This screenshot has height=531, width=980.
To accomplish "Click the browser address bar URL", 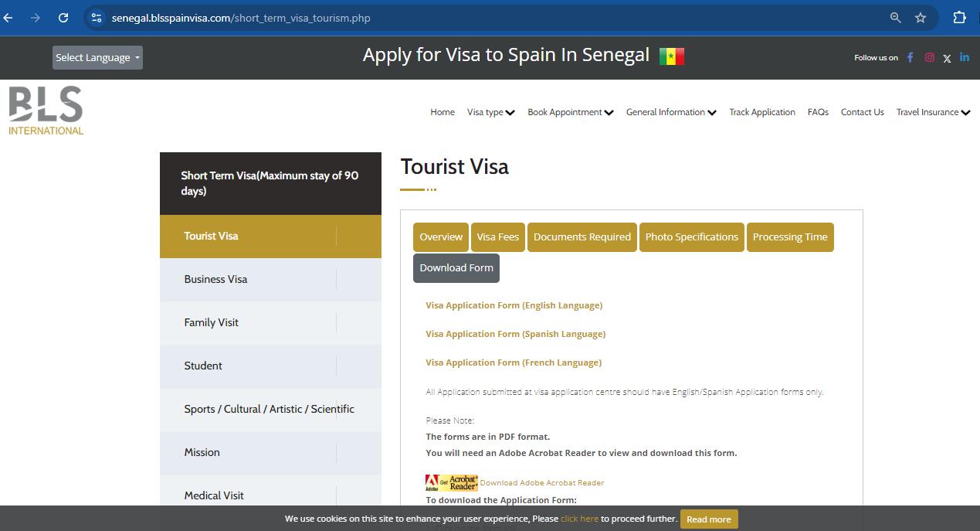I will point(241,18).
